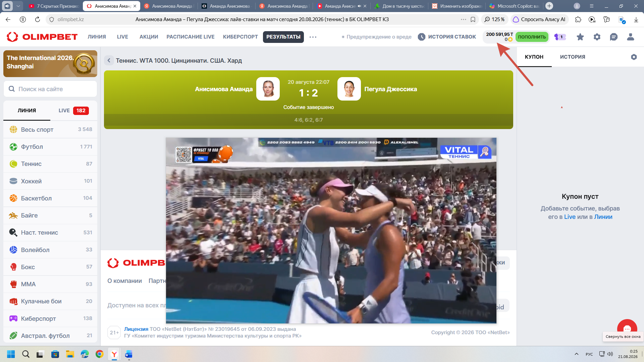
Task: Adjust the 125% zoom indicator
Action: (x=495, y=19)
